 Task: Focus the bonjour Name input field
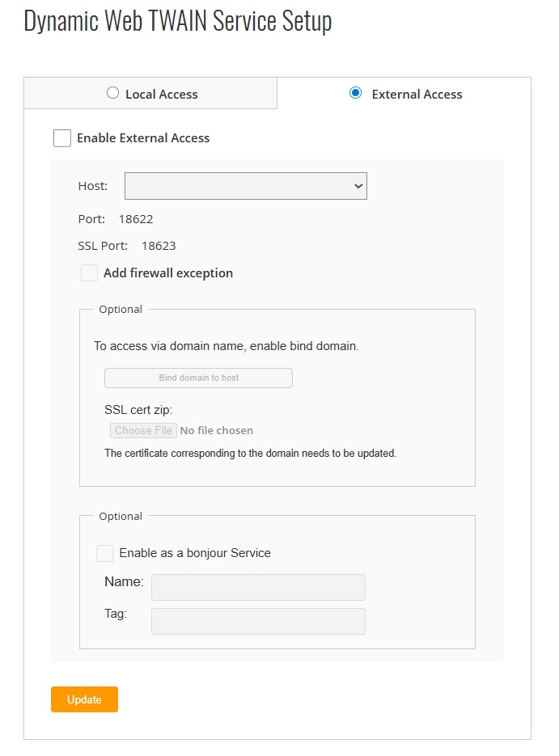click(x=258, y=587)
